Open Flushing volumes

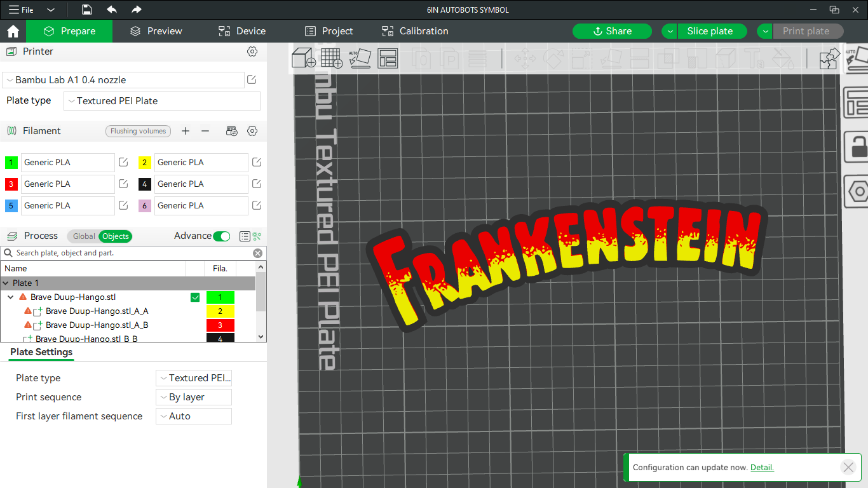pyautogui.click(x=138, y=131)
